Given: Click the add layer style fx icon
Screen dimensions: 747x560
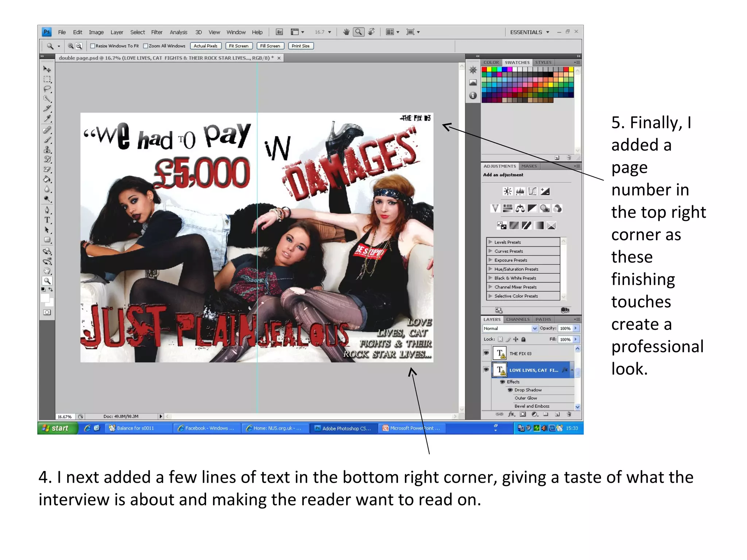Looking at the screenshot, I should [x=511, y=414].
